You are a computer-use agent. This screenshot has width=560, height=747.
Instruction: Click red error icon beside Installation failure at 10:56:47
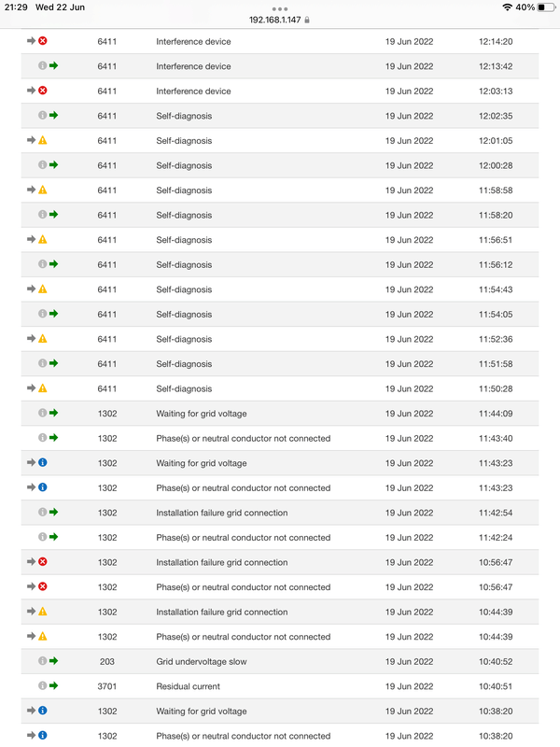(x=42, y=561)
